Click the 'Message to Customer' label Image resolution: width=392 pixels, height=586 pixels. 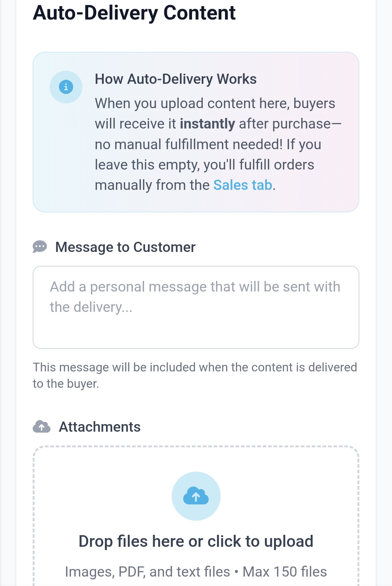pyautogui.click(x=125, y=247)
